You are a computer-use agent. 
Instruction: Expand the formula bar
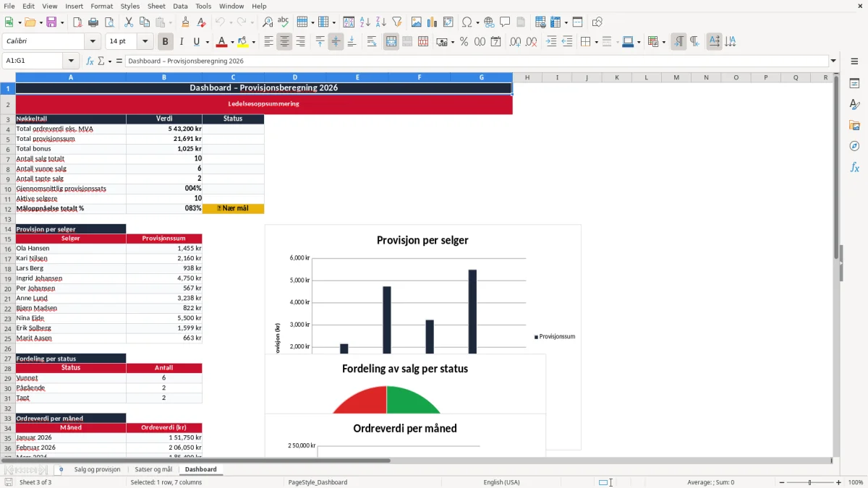pyautogui.click(x=833, y=61)
